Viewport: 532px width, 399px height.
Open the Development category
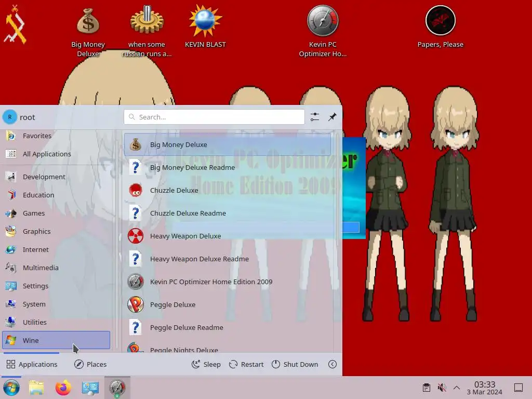pyautogui.click(x=56, y=177)
